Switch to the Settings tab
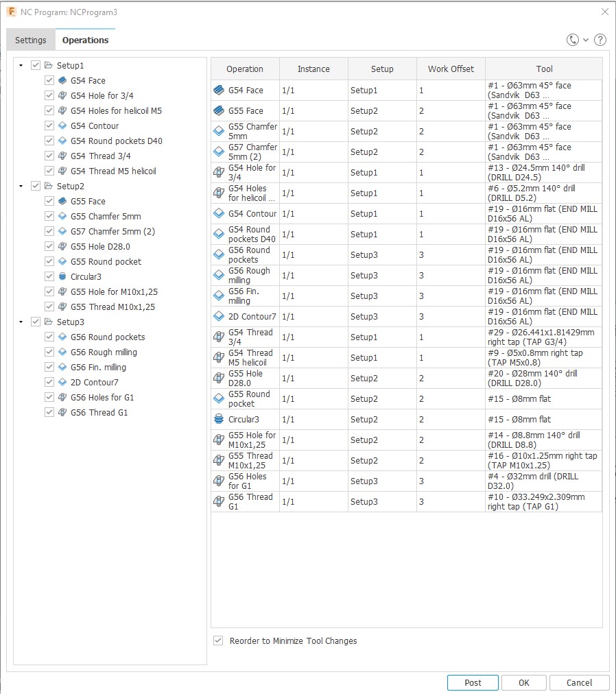This screenshot has width=616, height=694. 30,40
